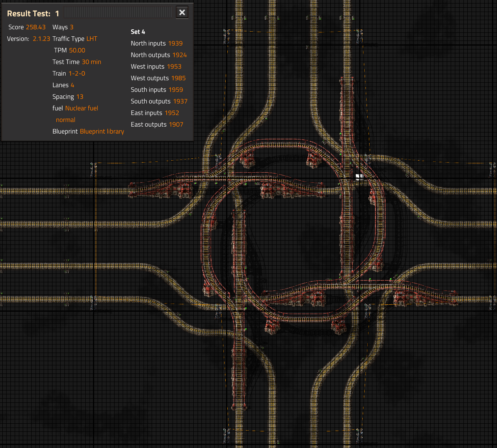Select the South inputs count 1959
Viewport: 497px width, 448px height.
(176, 90)
